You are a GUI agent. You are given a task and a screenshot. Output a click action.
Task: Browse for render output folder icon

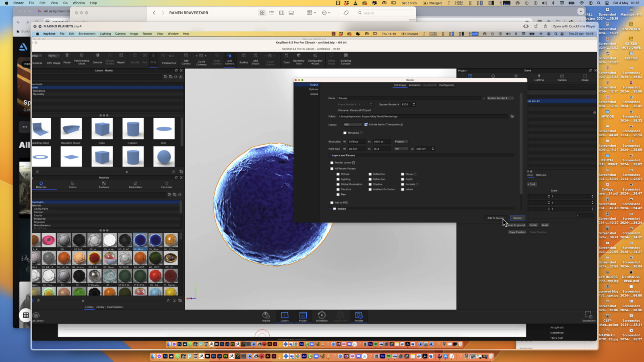tap(512, 116)
